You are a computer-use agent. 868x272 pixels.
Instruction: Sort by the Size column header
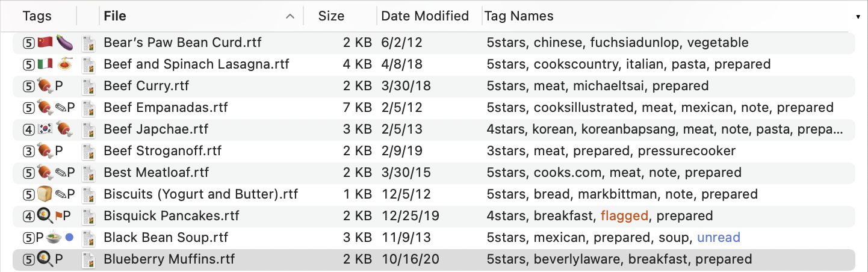(331, 16)
